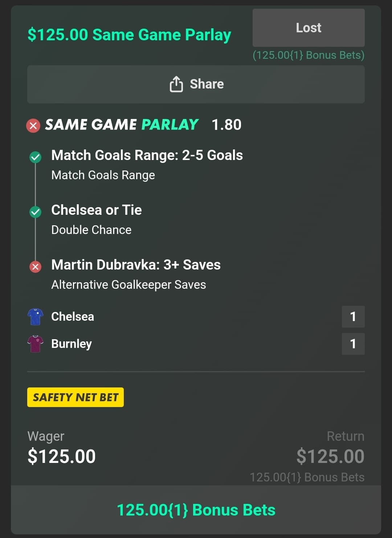
Task: Click Burnley's score box
Action: pos(353,344)
